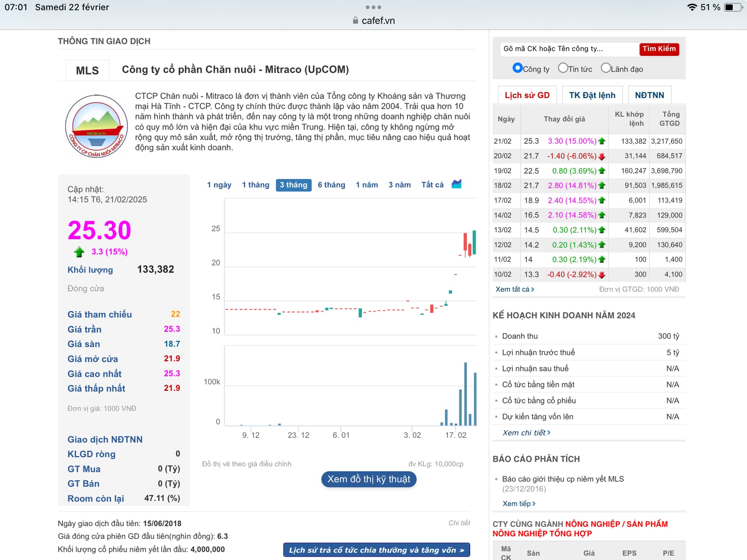Click the red down arrow for 20/02
This screenshot has width=747, height=560.
point(602,156)
